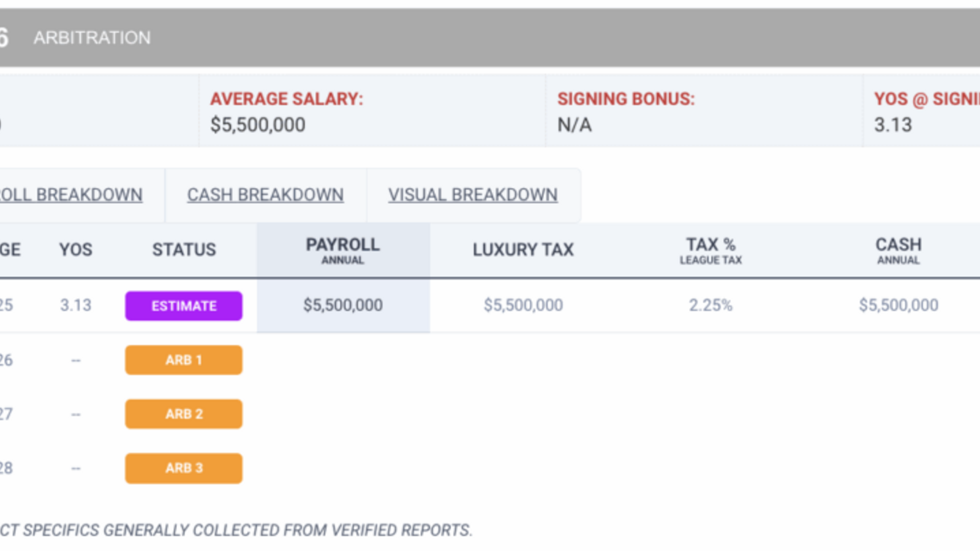Select the highlighted $5,500,000 payroll cell

pos(343,305)
